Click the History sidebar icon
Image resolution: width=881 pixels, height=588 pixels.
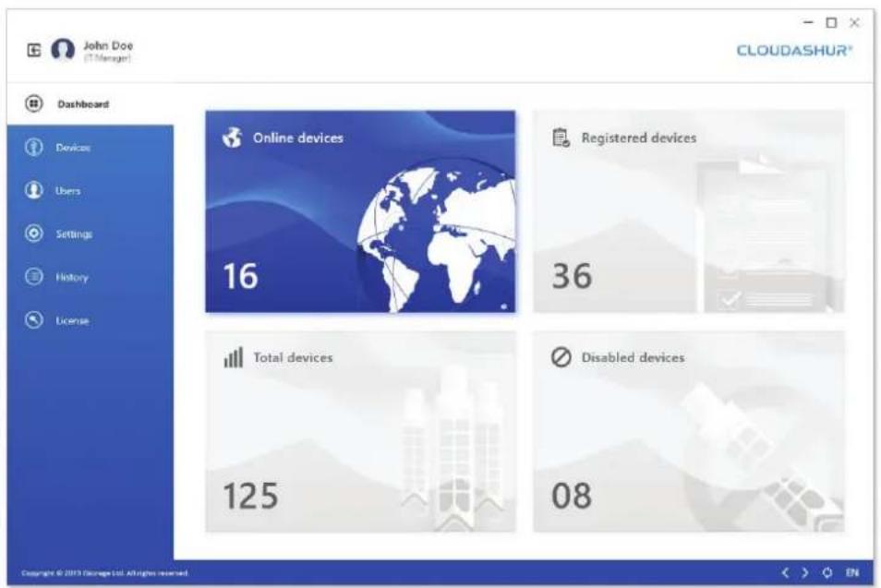(x=34, y=277)
